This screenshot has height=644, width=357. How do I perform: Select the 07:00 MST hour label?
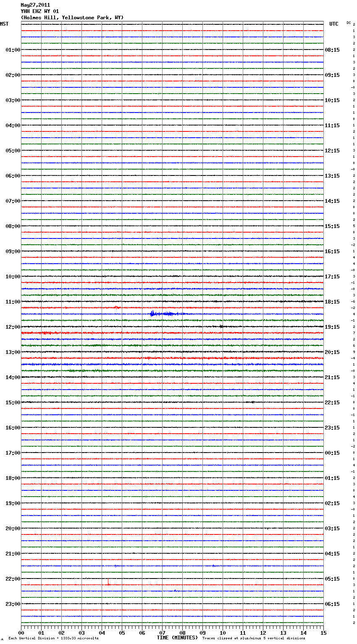click(13, 201)
